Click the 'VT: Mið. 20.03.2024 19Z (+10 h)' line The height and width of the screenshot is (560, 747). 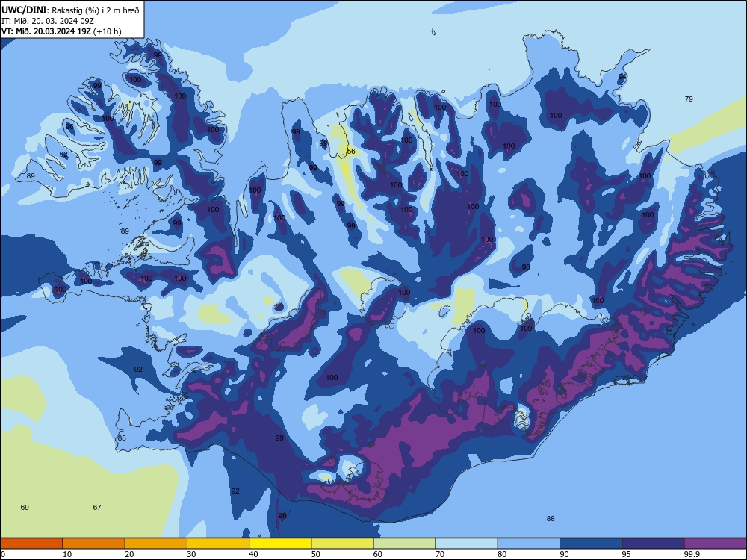[61, 31]
